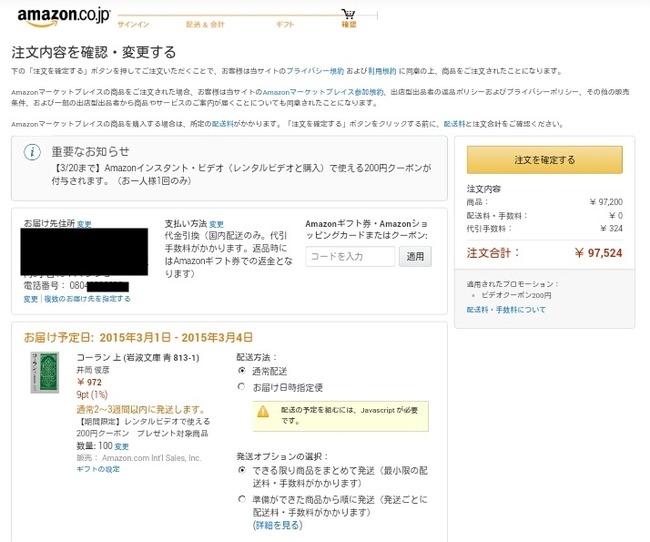650x542 pixels.
Task: Click the warning triangle icon in Javascript notice
Action: click(x=263, y=411)
